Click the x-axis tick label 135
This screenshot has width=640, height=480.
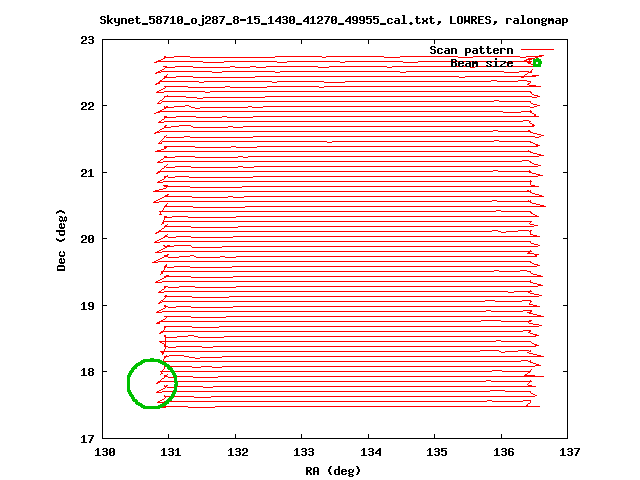click(x=437, y=452)
